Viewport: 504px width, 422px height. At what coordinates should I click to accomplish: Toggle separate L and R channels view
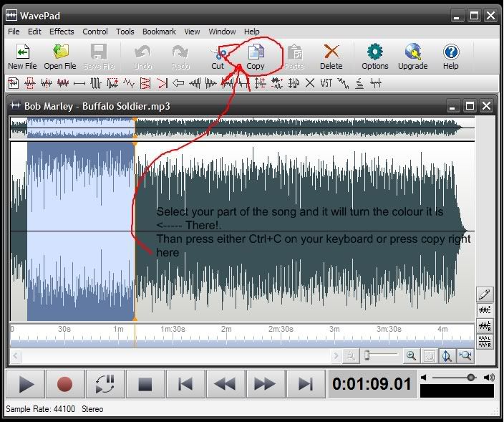click(485, 341)
